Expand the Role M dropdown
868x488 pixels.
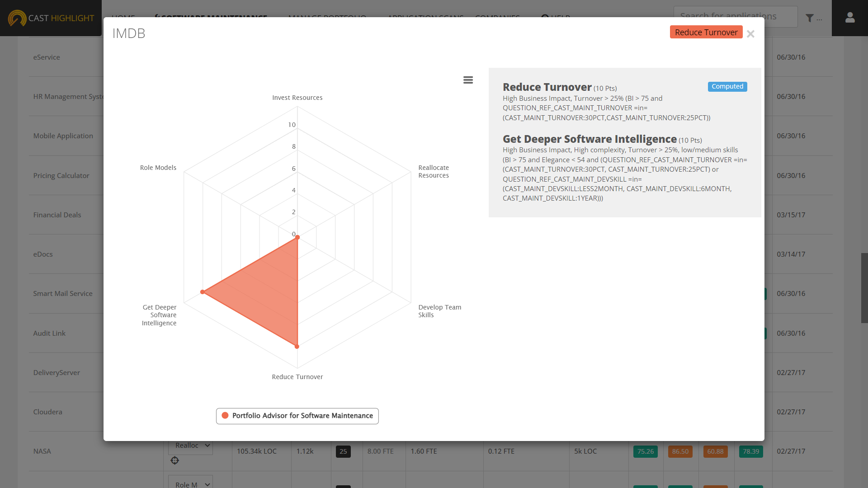191,484
